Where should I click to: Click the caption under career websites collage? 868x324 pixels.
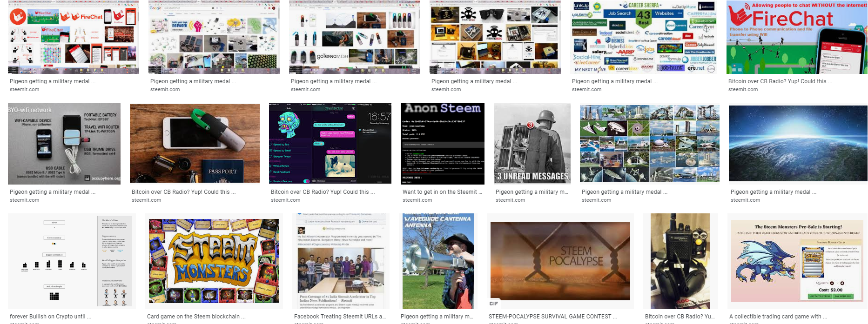tap(615, 81)
